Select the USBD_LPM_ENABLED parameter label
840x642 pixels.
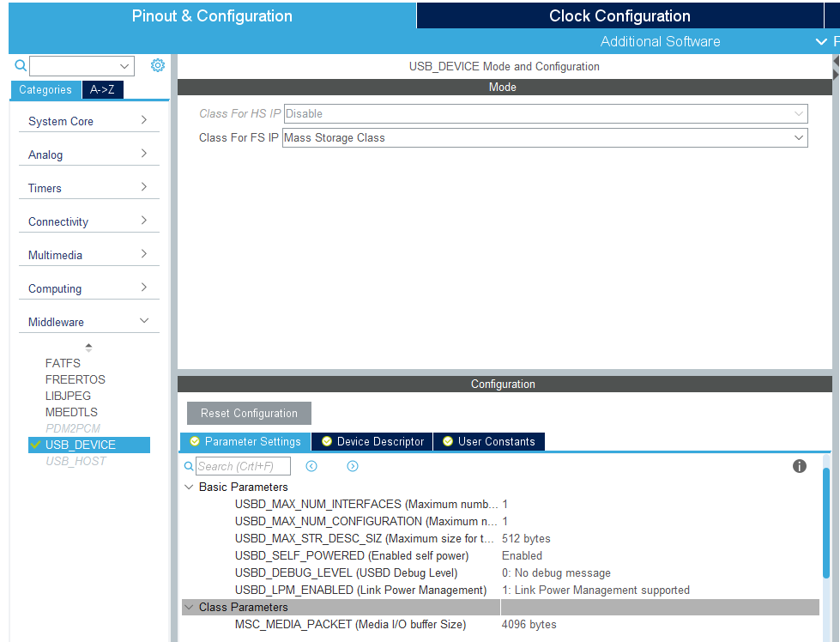(x=360, y=590)
